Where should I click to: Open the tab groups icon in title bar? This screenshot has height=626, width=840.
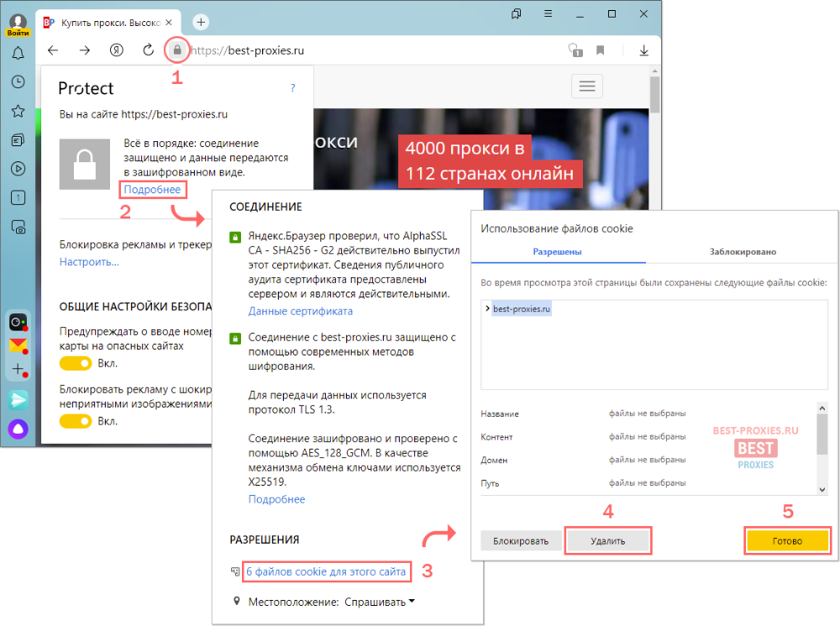click(517, 14)
